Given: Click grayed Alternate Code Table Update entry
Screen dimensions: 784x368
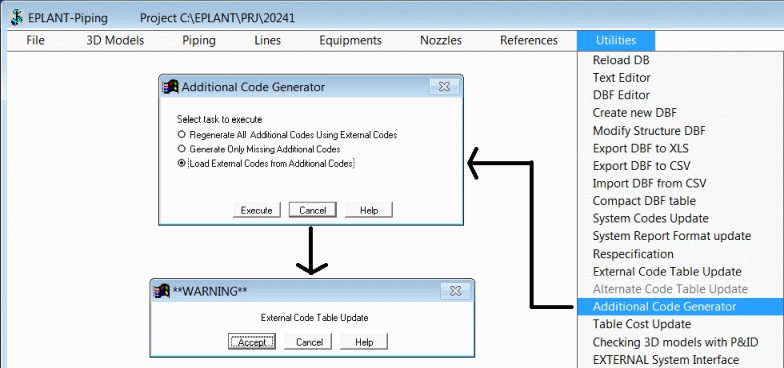Looking at the screenshot, I should (670, 289).
